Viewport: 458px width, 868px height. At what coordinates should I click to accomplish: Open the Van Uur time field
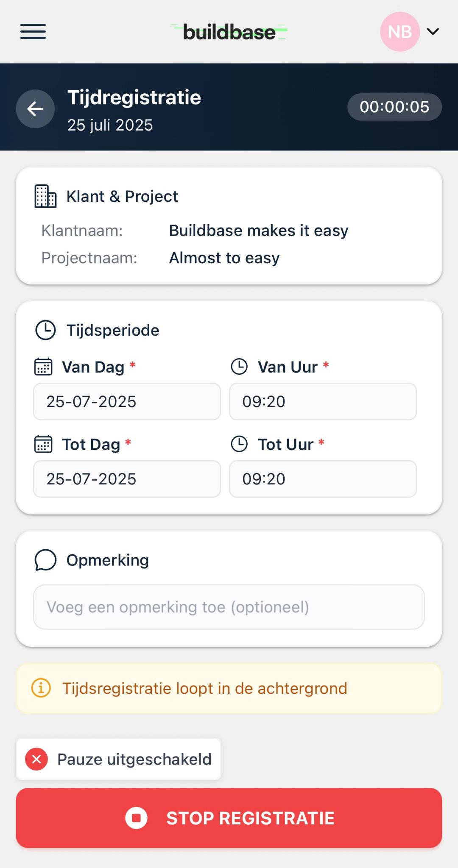coord(323,402)
